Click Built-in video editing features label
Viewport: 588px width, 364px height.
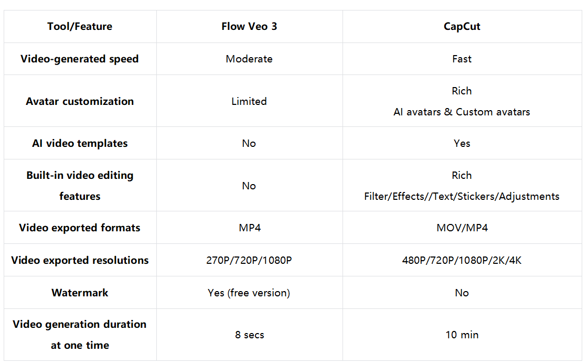click(x=80, y=186)
